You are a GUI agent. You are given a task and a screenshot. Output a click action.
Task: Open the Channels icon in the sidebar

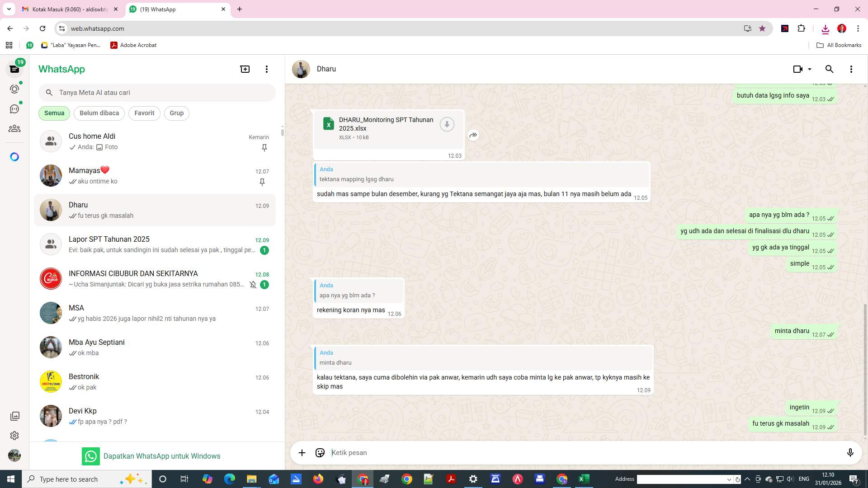14,108
